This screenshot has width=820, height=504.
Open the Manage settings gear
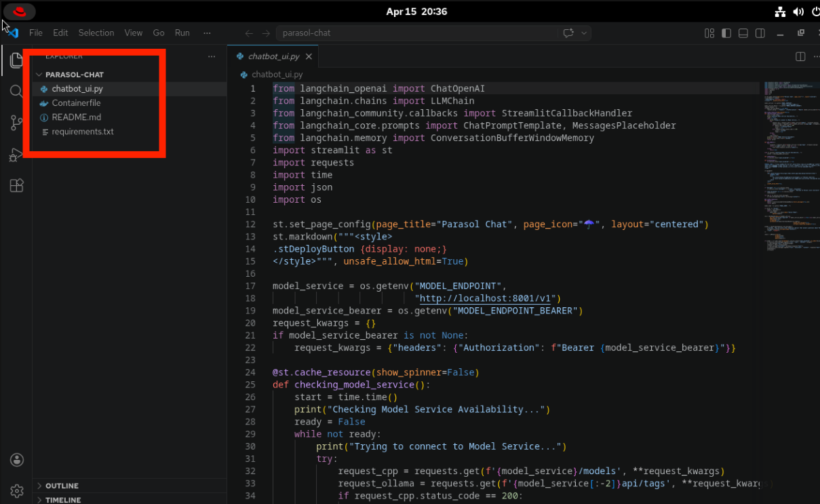tap(17, 490)
